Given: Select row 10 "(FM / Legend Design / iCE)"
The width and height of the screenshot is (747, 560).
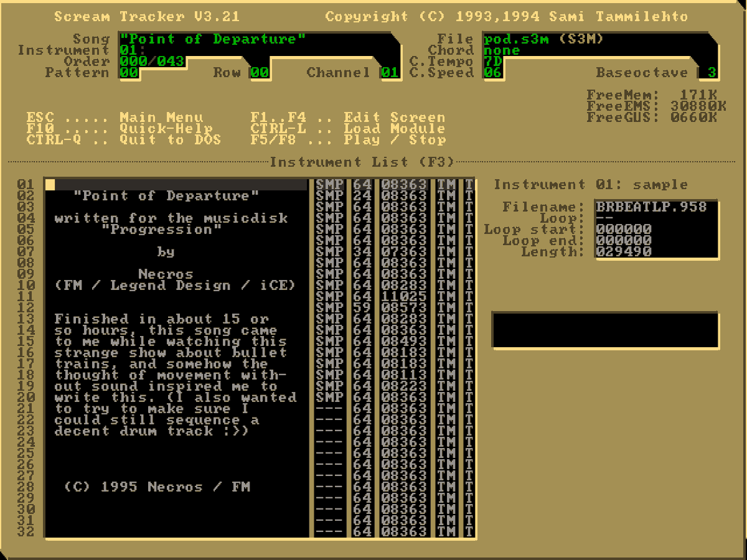Looking at the screenshot, I should tap(176, 286).
